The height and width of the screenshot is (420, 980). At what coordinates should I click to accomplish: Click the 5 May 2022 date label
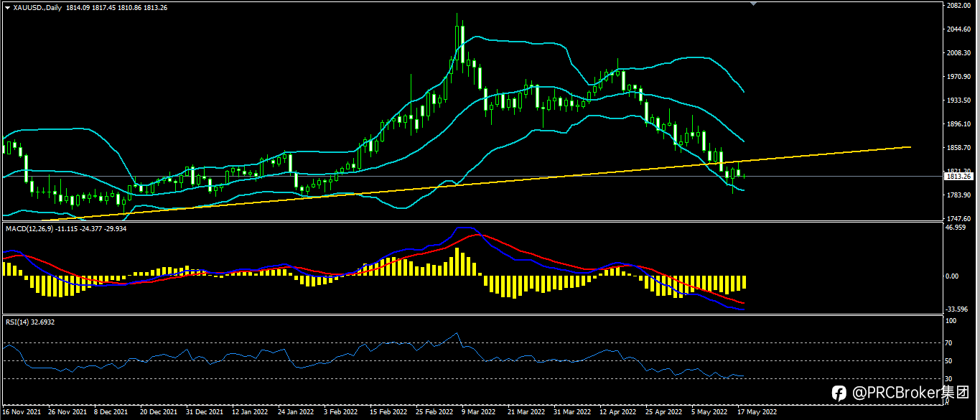(708, 413)
